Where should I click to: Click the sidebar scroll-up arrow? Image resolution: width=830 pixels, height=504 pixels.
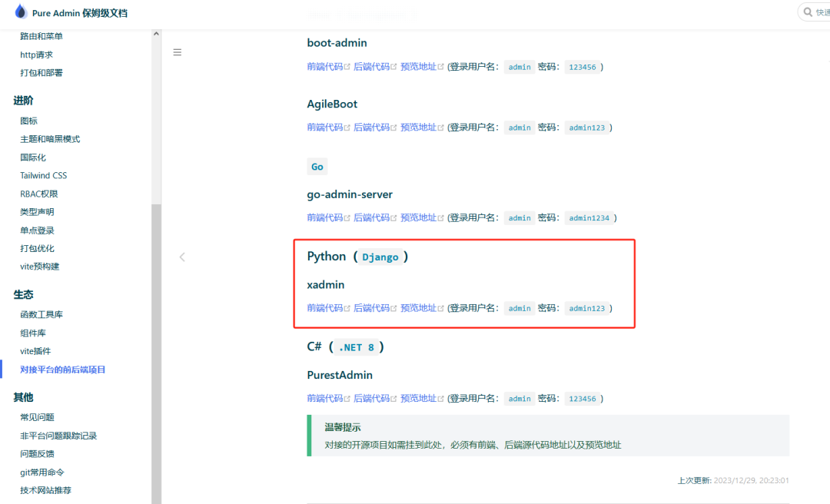tap(156, 34)
